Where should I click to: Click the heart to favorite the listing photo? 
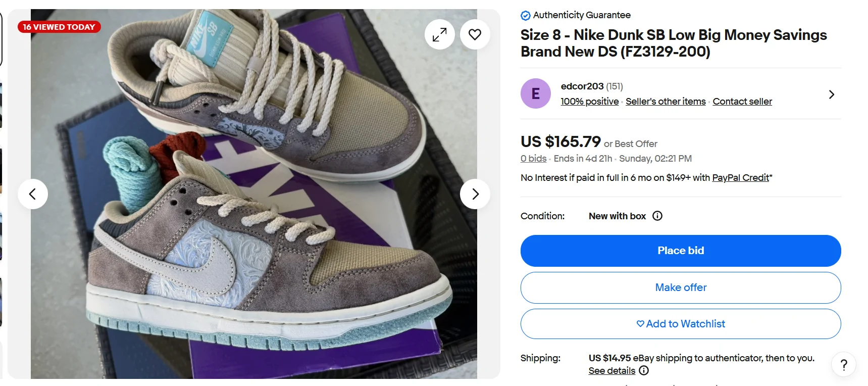coord(475,34)
